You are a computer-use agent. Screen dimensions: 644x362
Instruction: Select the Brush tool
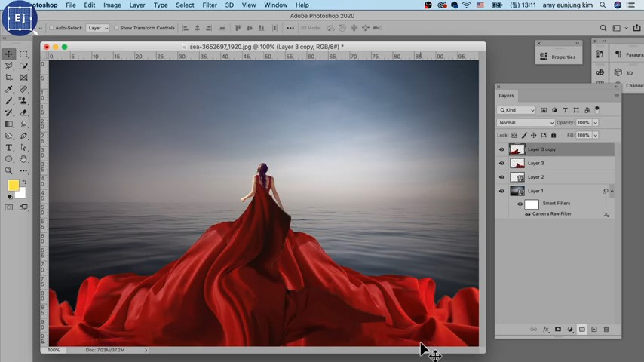8,100
